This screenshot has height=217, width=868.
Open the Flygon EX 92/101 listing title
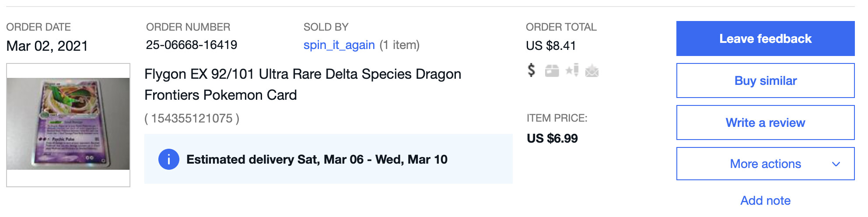[303, 84]
